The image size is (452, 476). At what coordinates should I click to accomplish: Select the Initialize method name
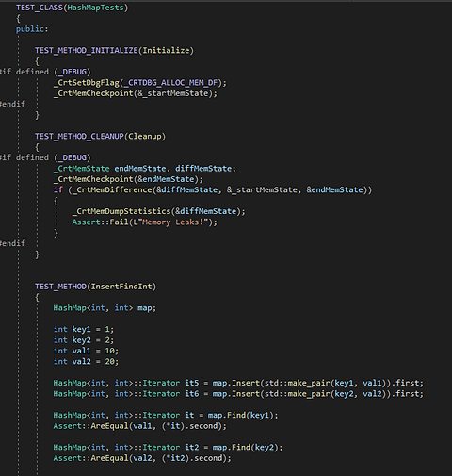pyautogui.click(x=166, y=50)
